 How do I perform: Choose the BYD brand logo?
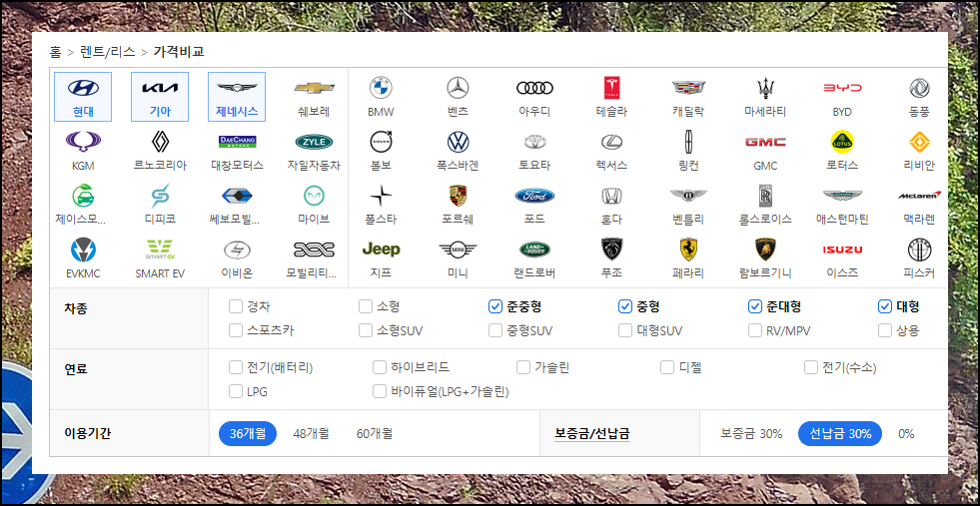point(842,88)
